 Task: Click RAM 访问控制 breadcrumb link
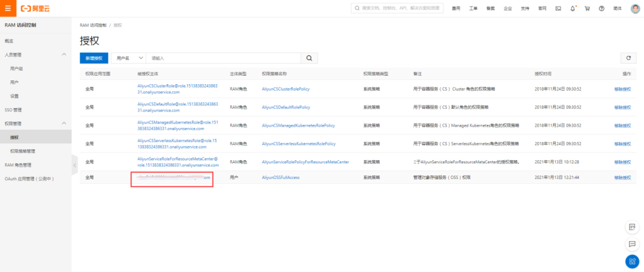(x=93, y=25)
